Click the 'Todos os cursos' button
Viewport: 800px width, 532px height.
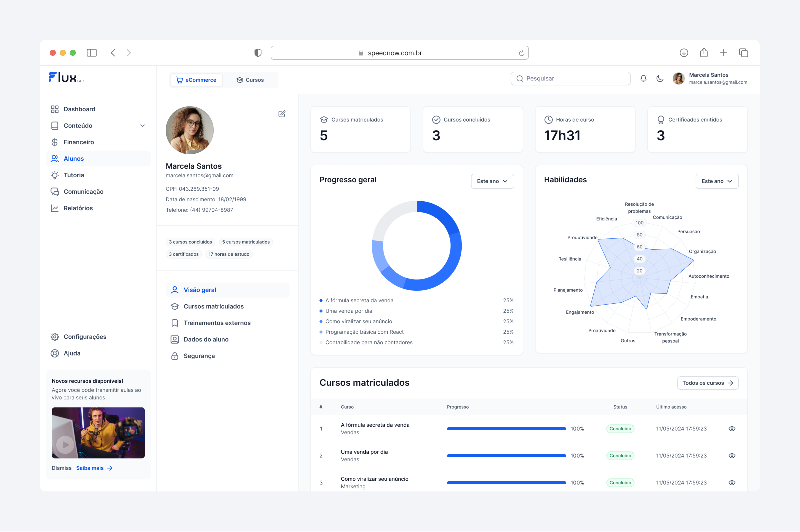coord(708,383)
